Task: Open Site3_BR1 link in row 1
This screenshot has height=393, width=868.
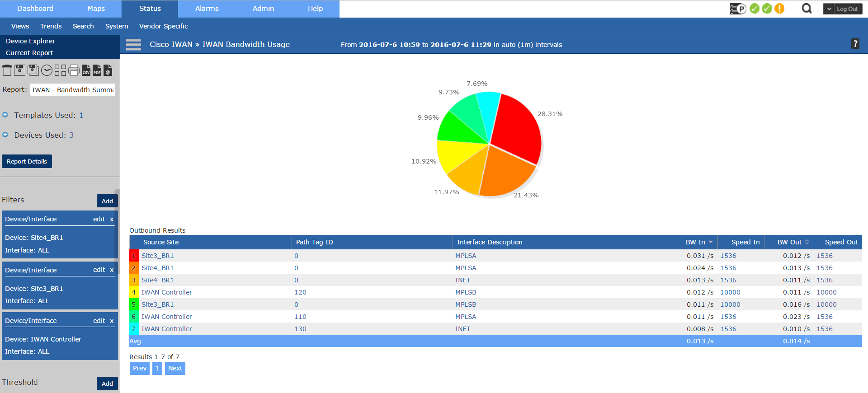Action: click(x=157, y=256)
